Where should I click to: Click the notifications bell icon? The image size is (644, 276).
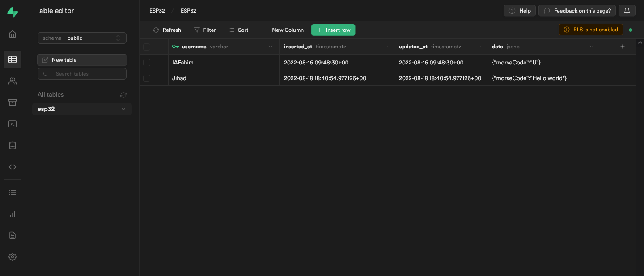(627, 11)
